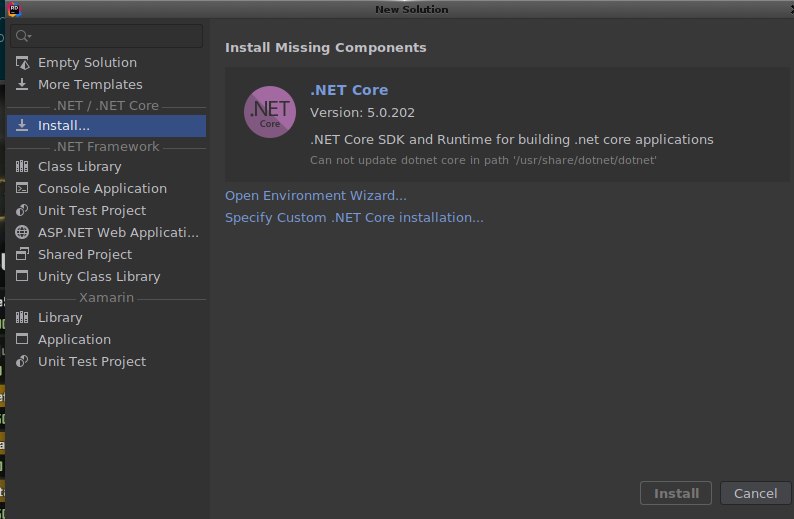The height and width of the screenshot is (519, 794).
Task: Click the Xamarin Unit Test Project icon
Action: coord(22,361)
